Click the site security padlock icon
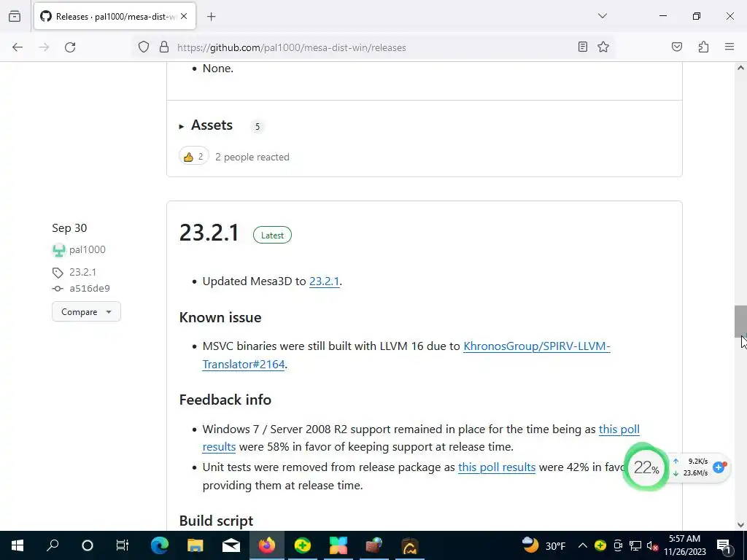 [164, 47]
